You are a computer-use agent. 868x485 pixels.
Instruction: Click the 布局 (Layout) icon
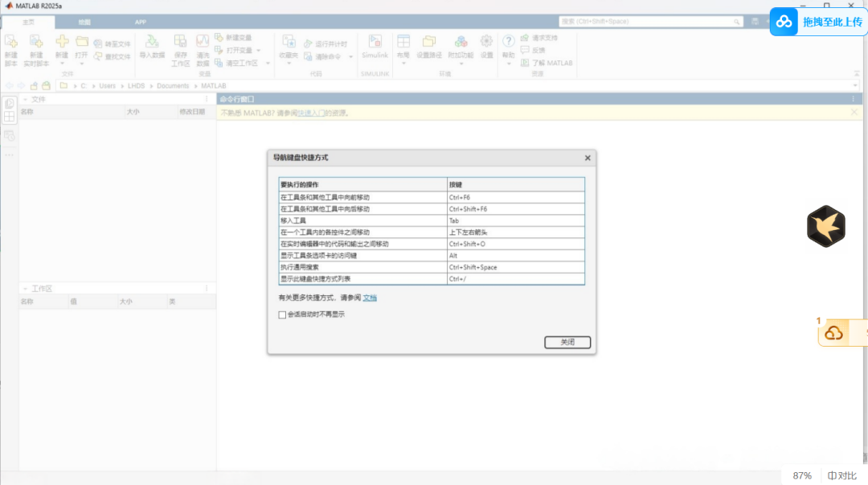[403, 42]
